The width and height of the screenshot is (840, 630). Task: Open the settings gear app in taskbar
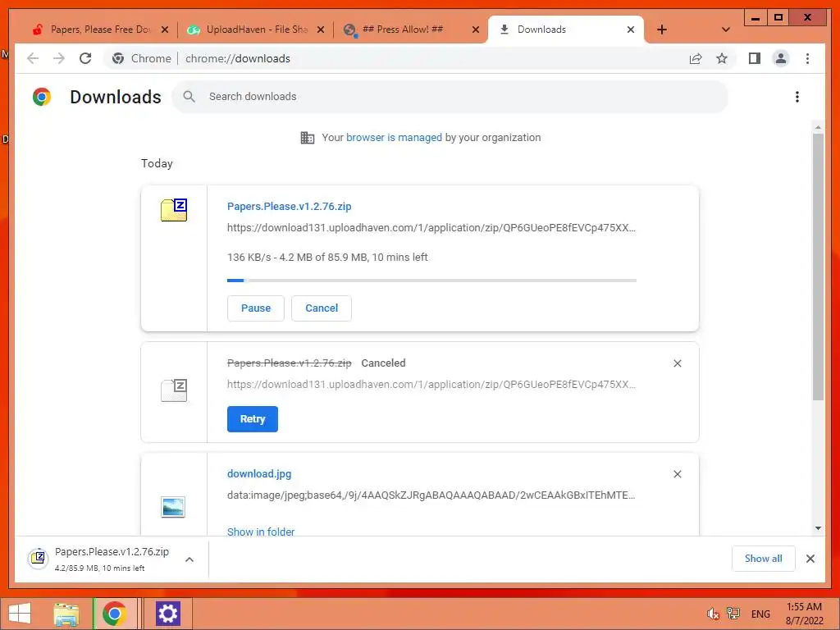click(167, 614)
